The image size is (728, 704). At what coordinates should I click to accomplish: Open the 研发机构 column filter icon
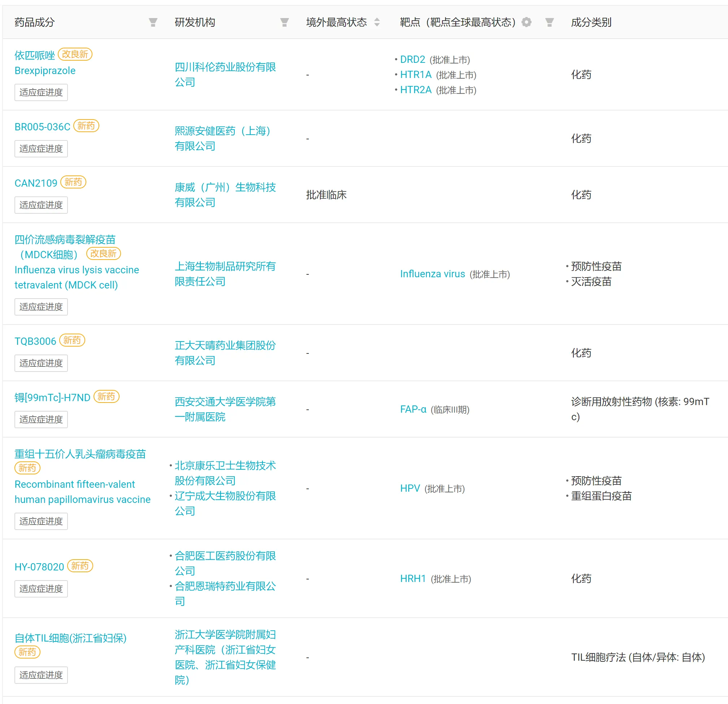[x=284, y=22]
